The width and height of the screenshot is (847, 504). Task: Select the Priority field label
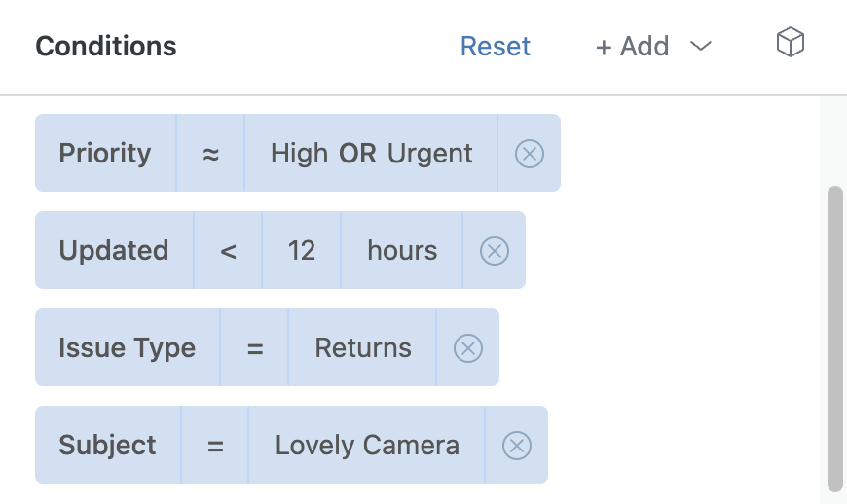[x=105, y=153]
